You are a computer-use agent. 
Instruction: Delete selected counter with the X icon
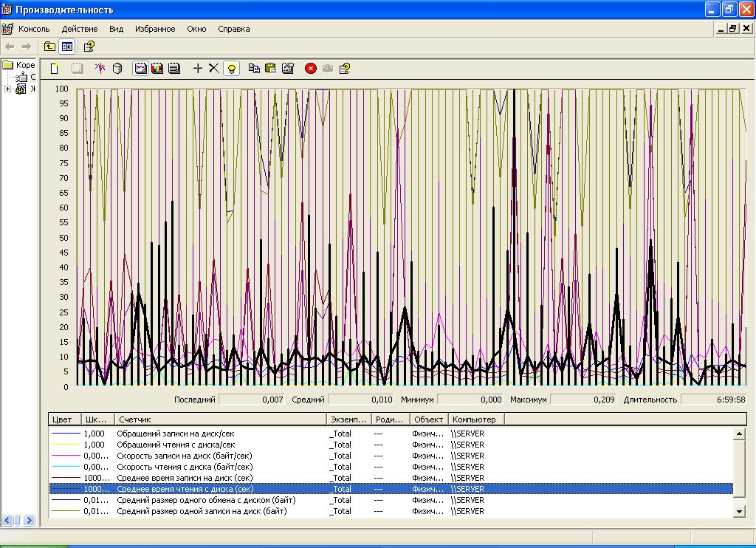pos(213,69)
